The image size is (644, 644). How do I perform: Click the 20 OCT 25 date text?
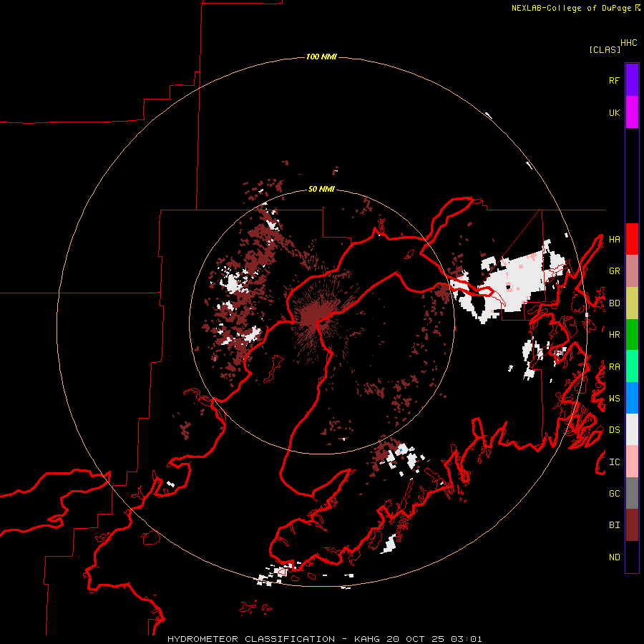click(417, 639)
